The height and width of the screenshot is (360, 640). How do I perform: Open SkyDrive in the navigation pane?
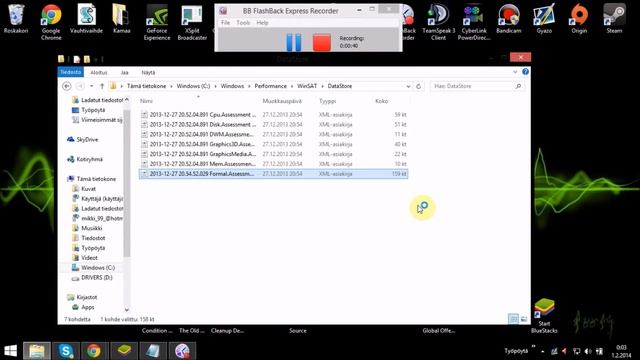click(83, 140)
